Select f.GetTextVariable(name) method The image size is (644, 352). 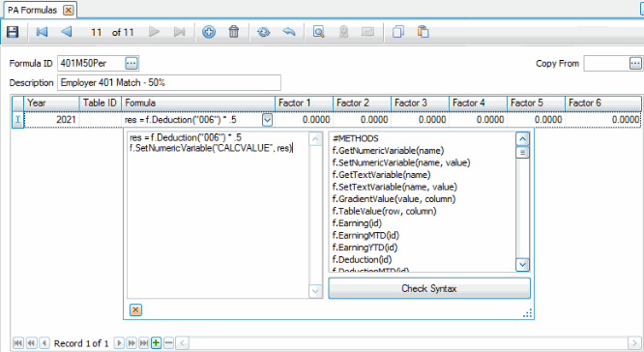coord(381,175)
